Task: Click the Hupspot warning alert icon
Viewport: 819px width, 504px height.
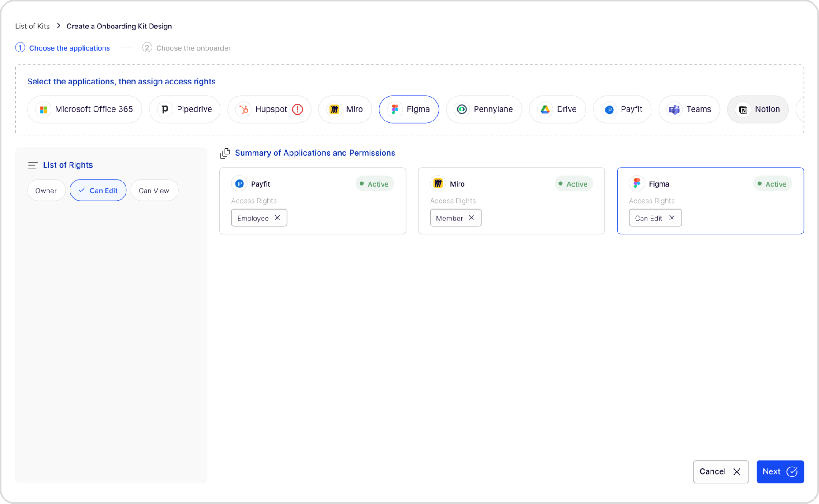Action: tap(297, 109)
